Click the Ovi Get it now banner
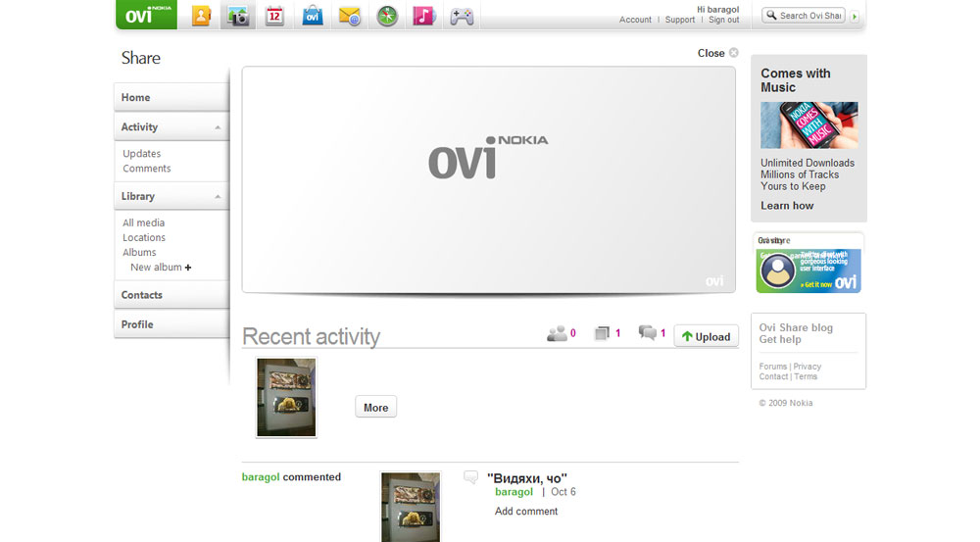980x542 pixels. coord(808,271)
